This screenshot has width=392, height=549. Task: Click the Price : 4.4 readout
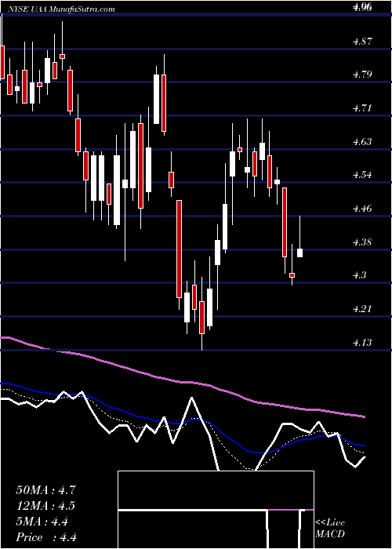click(x=46, y=537)
